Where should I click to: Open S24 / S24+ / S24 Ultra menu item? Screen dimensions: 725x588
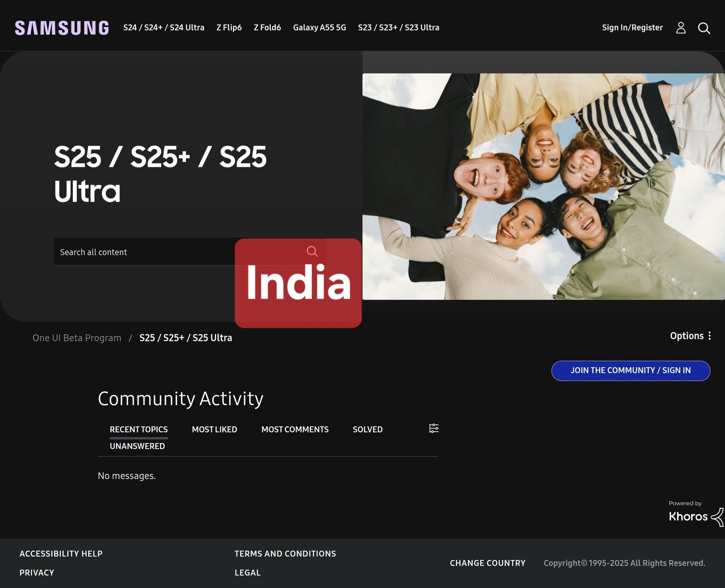(164, 28)
